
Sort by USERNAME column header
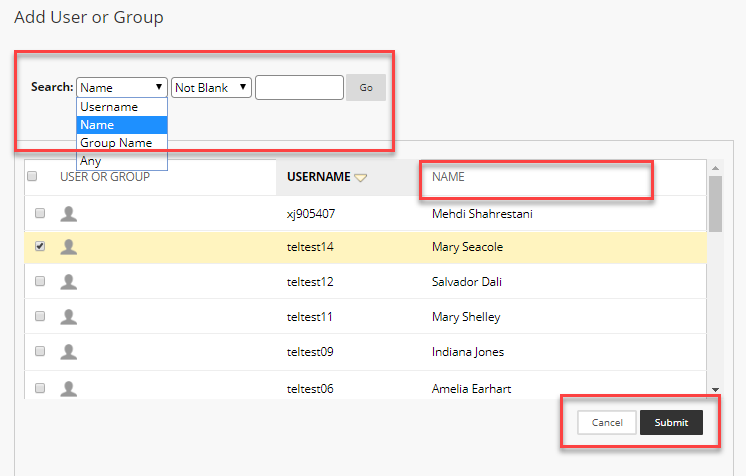point(319,177)
